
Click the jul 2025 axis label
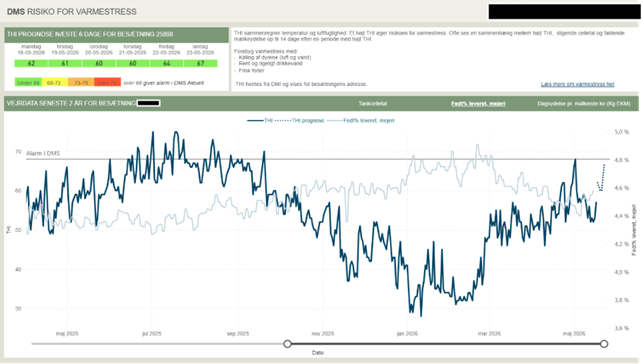pyautogui.click(x=151, y=334)
